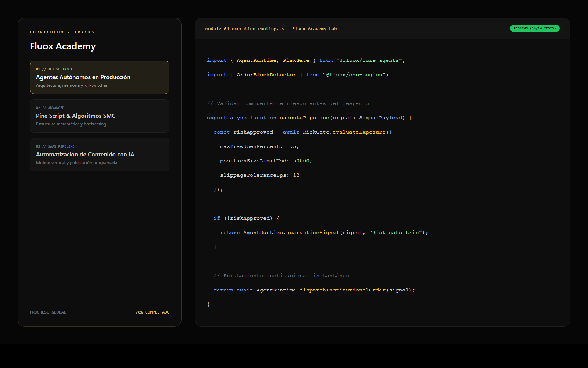Click the Arquitectura, memoria y kill-switches subtitle
Image resolution: width=588 pixels, height=368 pixels.
(72, 85)
